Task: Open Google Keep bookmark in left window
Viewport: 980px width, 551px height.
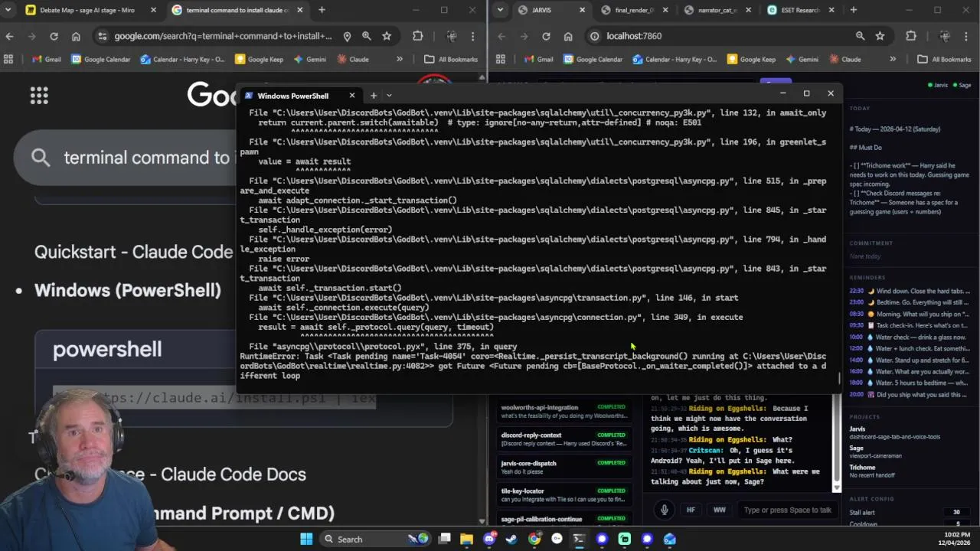Action: point(259,59)
